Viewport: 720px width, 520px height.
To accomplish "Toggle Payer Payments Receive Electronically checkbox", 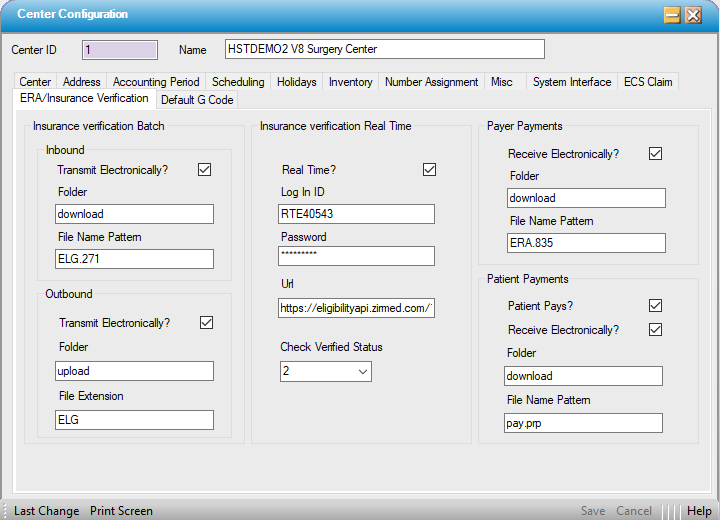I will 656,154.
